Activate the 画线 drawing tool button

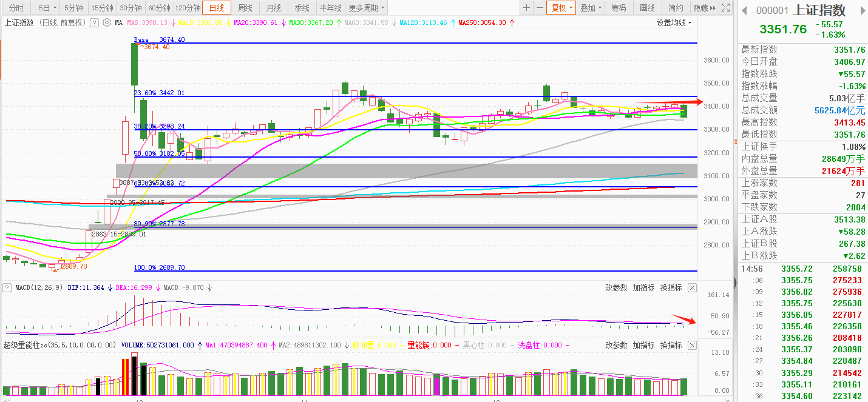pyautogui.click(x=647, y=8)
